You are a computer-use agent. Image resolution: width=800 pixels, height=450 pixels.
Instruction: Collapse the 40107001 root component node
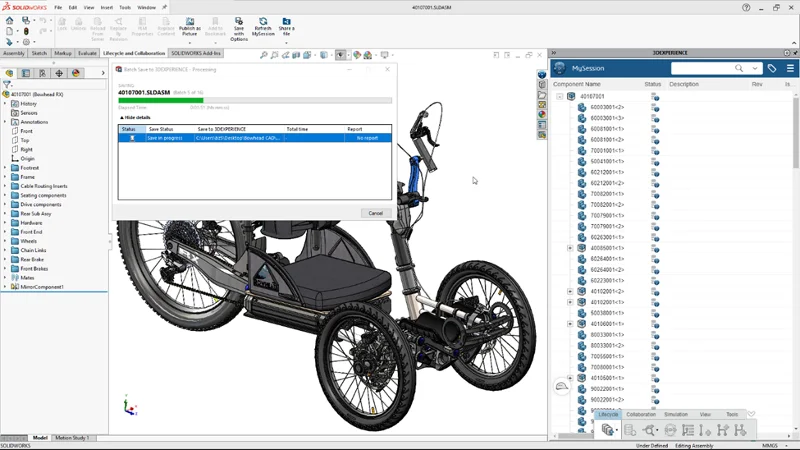(560, 97)
